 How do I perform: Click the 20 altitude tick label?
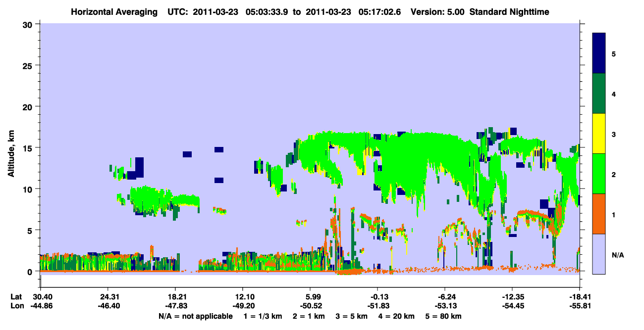pos(29,107)
